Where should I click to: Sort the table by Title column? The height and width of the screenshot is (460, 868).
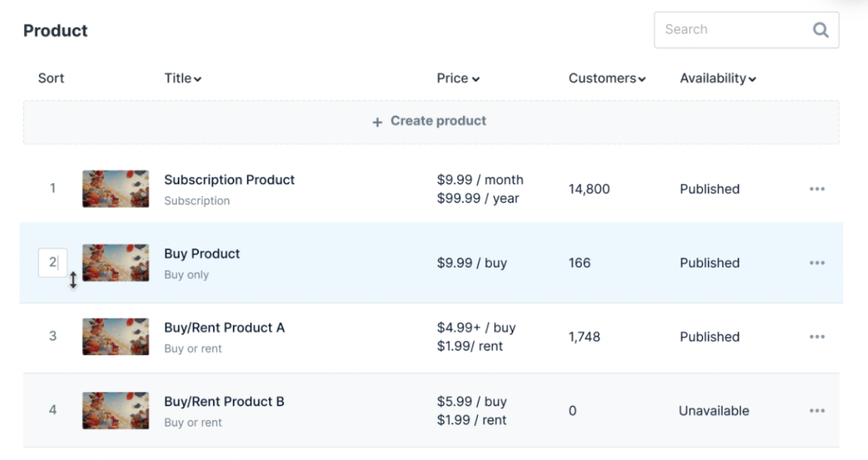click(x=183, y=79)
